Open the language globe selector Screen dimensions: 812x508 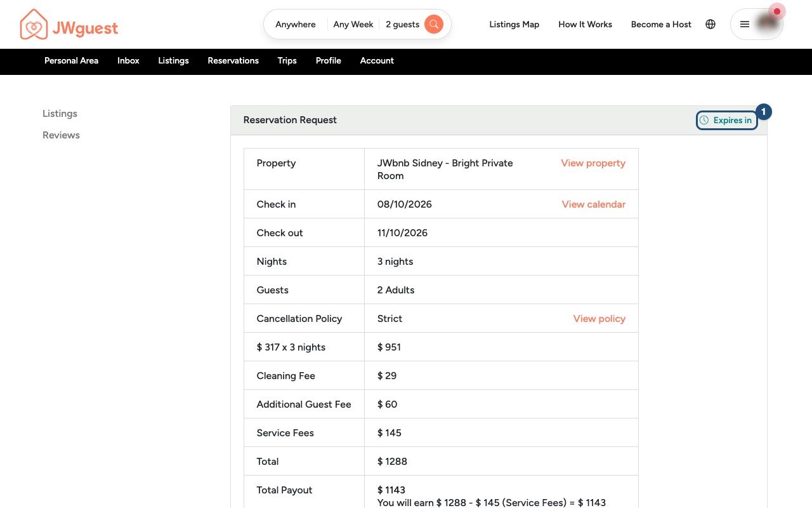(710, 24)
